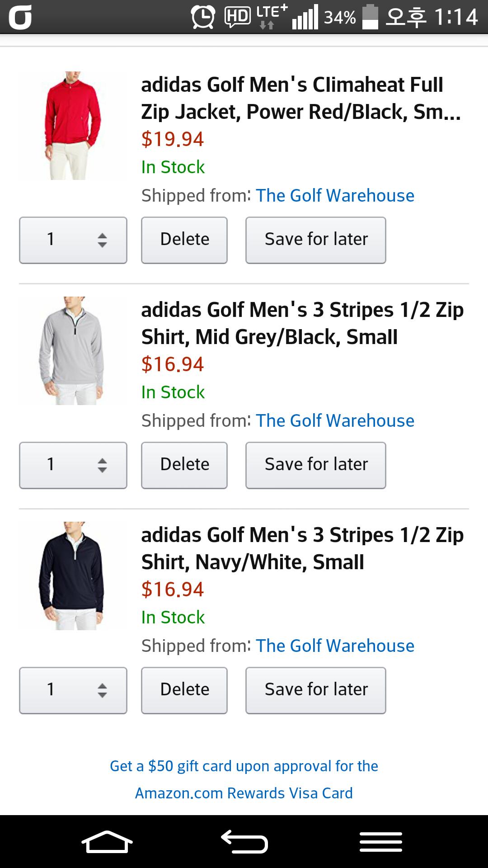Save the red Climaheat jacket for later
This screenshot has width=488, height=868.
point(316,240)
